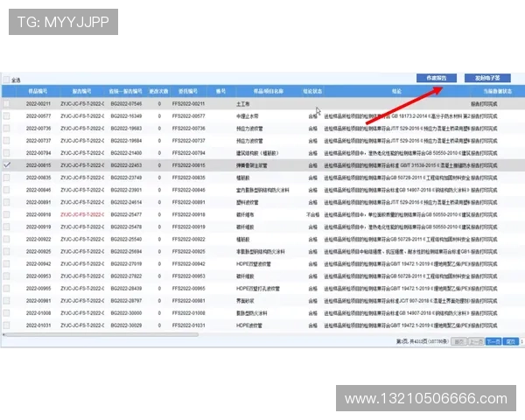Click the cell FFS2022-00981
The height and width of the screenshot is (420, 525).
[188, 301]
